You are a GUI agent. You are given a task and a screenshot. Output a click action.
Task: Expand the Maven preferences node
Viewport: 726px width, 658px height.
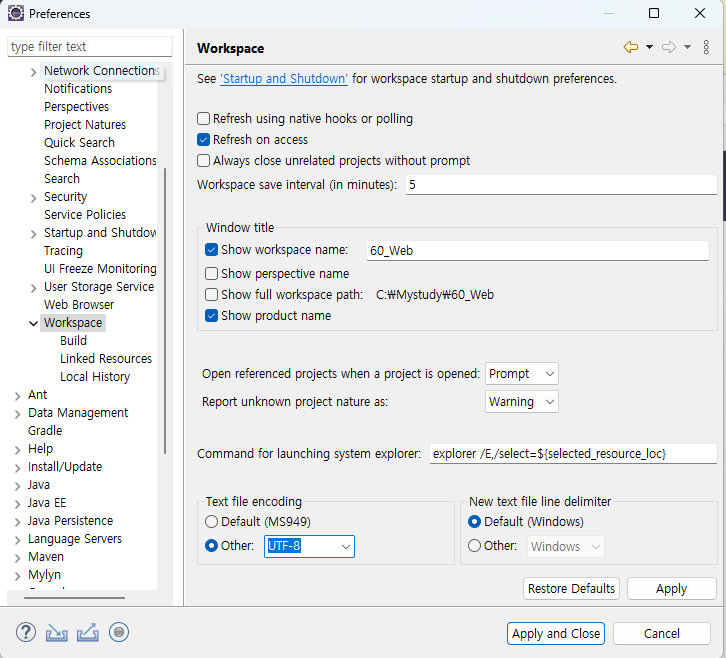click(x=18, y=558)
